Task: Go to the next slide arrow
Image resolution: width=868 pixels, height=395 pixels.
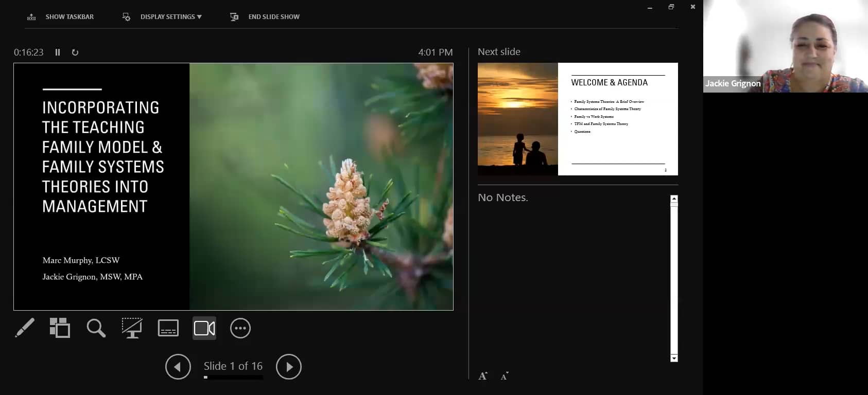Action: tap(289, 367)
